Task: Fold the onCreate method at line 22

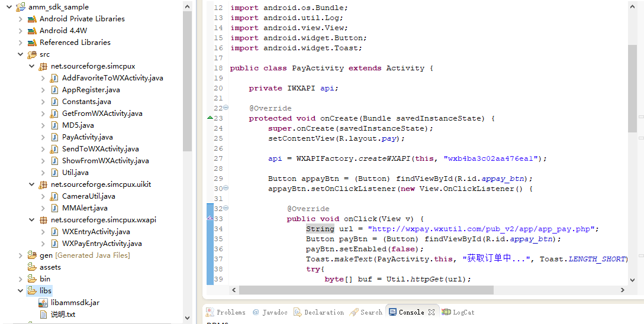Action: (226, 108)
